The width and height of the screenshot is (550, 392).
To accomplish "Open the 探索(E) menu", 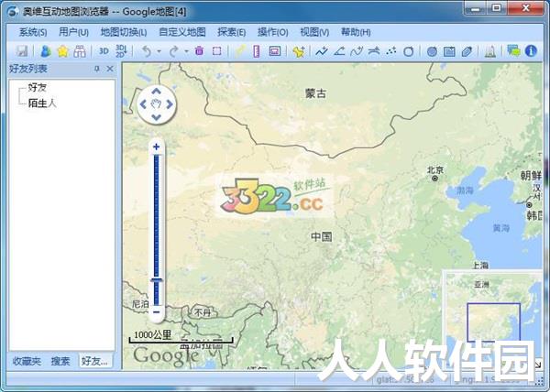I will [x=232, y=32].
